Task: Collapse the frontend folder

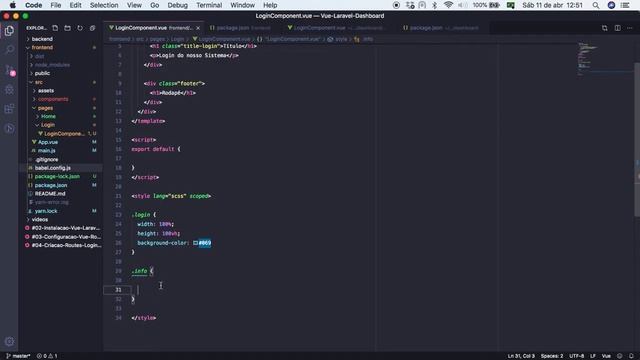Action: [42, 48]
